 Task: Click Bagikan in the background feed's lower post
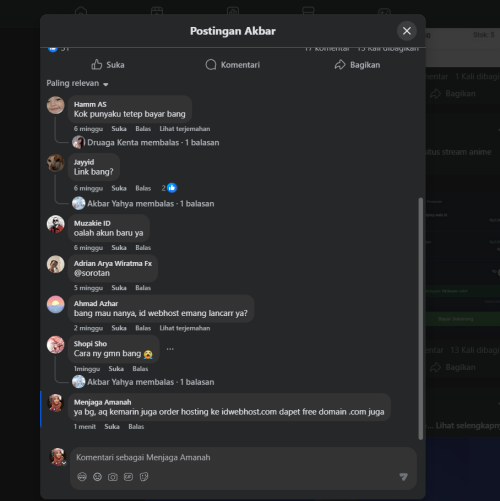pos(453,367)
